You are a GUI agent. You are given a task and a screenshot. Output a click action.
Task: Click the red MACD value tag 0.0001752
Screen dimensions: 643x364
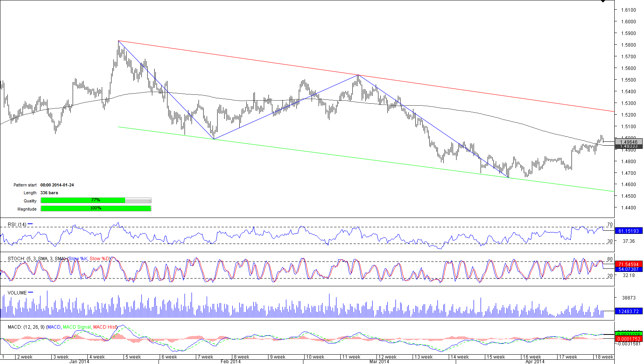click(629, 339)
